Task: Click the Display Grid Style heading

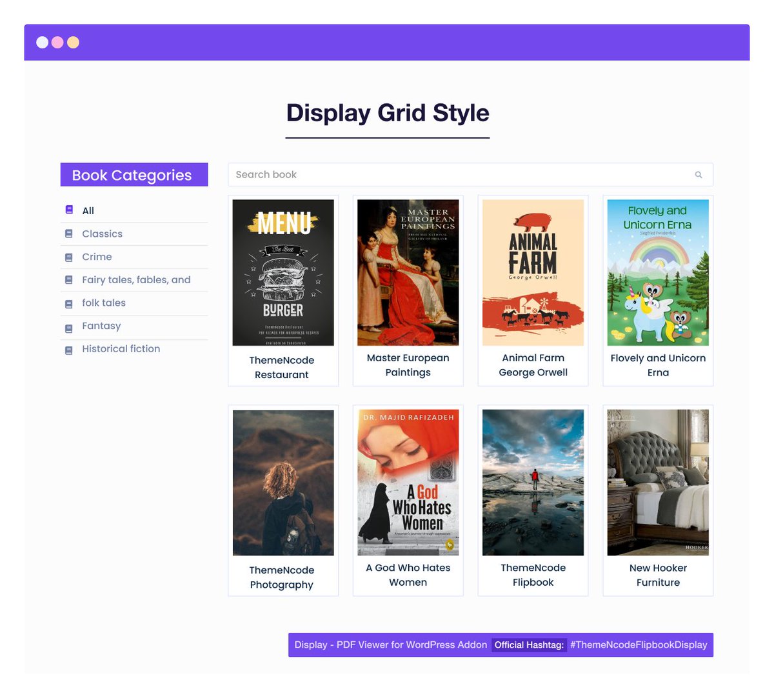Action: tap(388, 113)
